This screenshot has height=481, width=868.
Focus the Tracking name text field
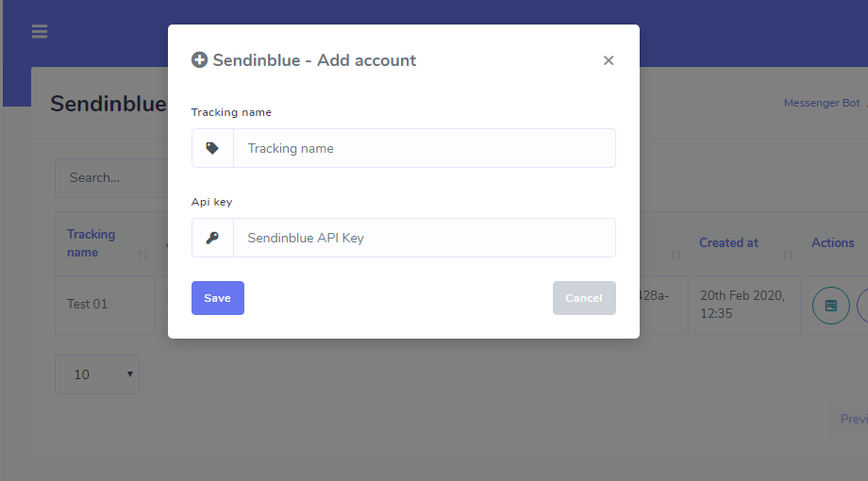425,148
